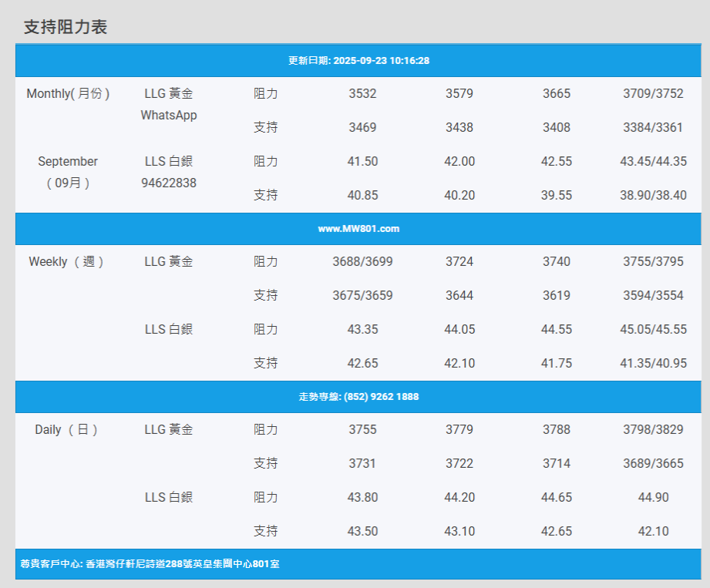Viewport: 710px width, 588px height.
Task: Select the Weekly (週) period label
Action: [68, 261]
